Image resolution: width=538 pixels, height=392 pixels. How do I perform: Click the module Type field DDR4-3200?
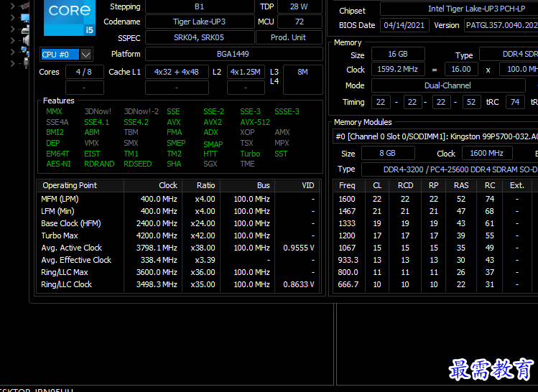point(450,169)
